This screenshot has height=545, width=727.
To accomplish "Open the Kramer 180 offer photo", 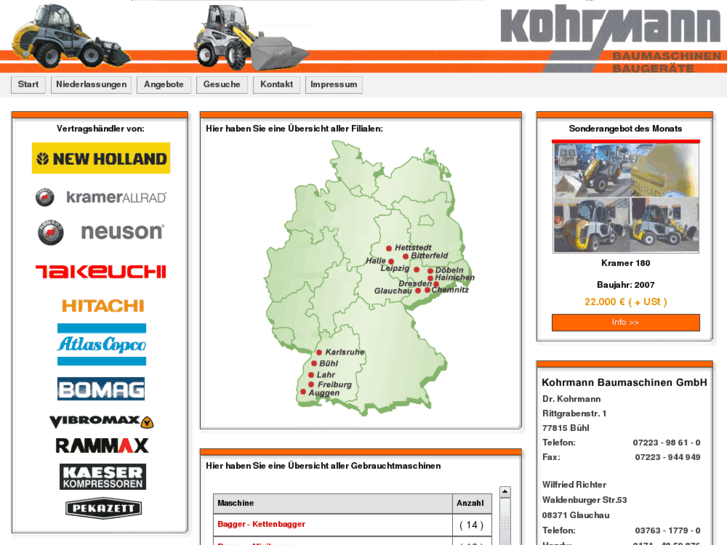I will point(626,198).
